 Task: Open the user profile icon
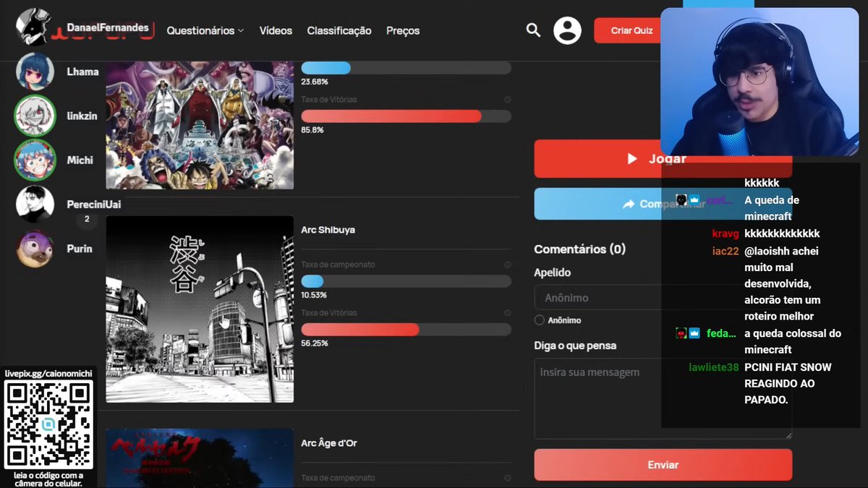(x=567, y=30)
